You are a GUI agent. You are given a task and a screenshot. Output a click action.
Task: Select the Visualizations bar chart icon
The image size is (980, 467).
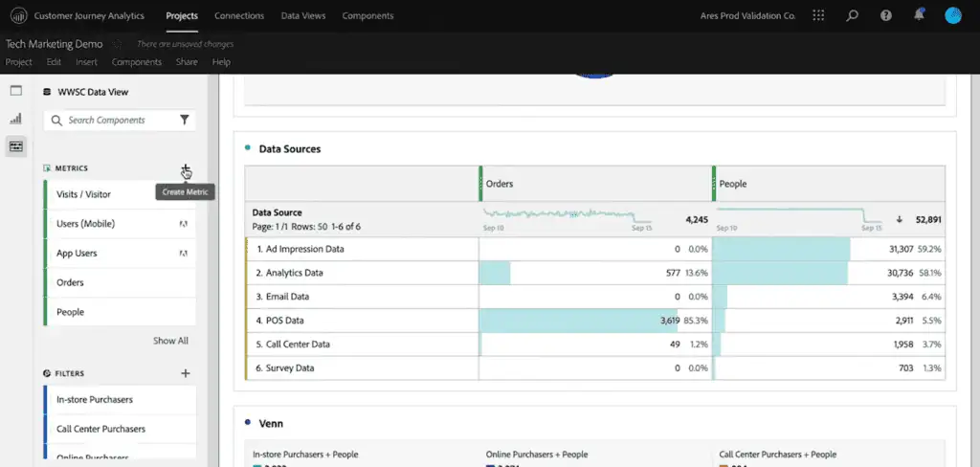coord(16,119)
